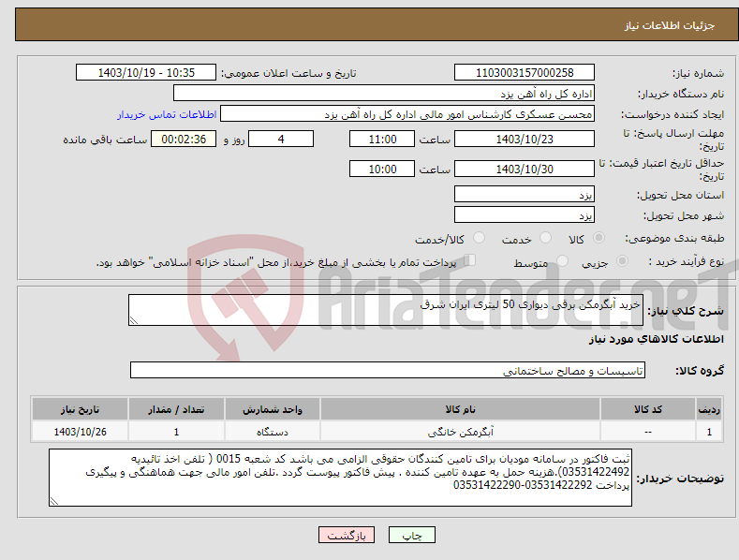Click the آبگرمکن خانگی item cell
Screen dimensions: 739x560
coord(460,432)
